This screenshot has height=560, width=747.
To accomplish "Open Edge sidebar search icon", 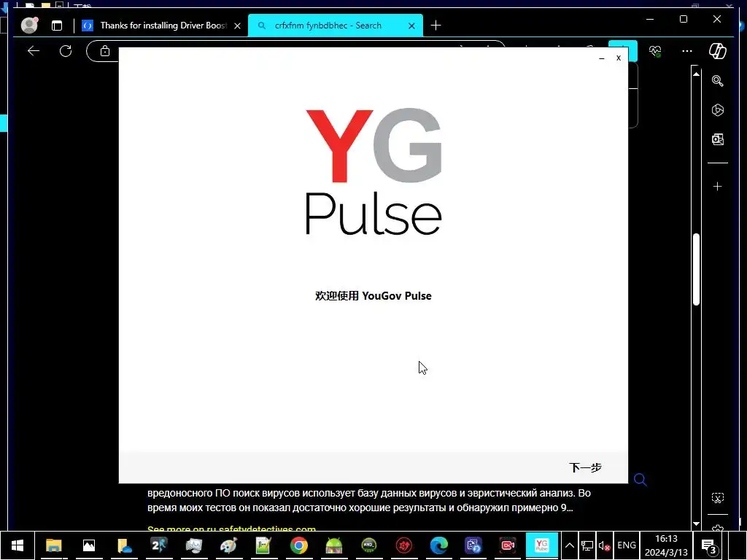I will click(x=718, y=81).
